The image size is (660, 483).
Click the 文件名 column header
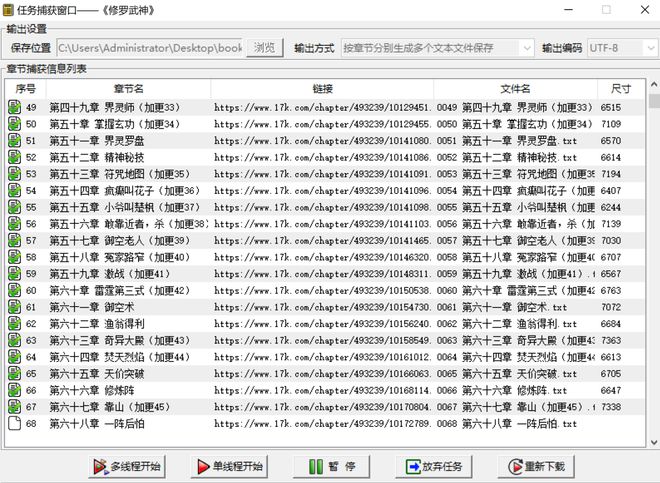tap(515, 89)
